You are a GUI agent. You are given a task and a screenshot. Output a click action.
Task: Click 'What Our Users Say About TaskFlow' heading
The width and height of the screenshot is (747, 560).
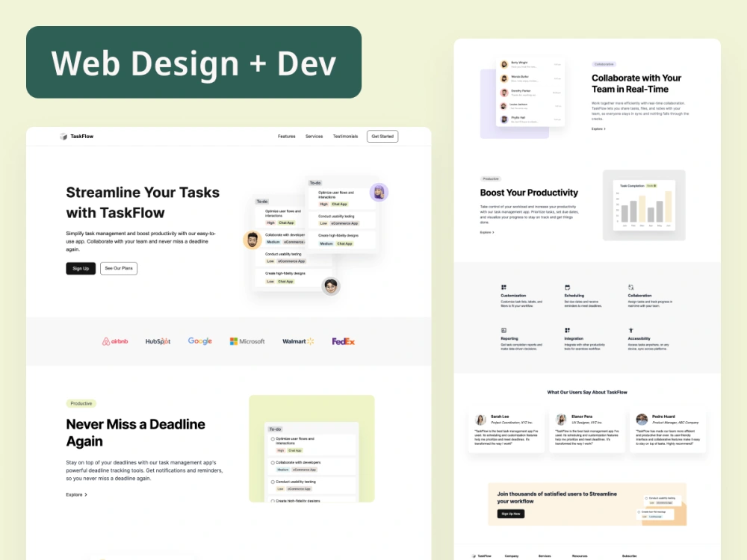[587, 393]
